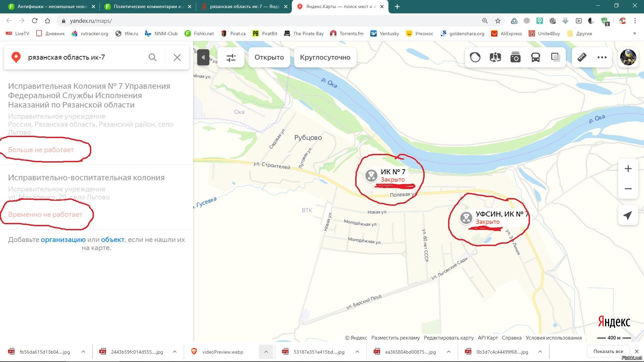This screenshot has width=644, height=362.
Task: Show public transport bus layer
Action: [535, 58]
